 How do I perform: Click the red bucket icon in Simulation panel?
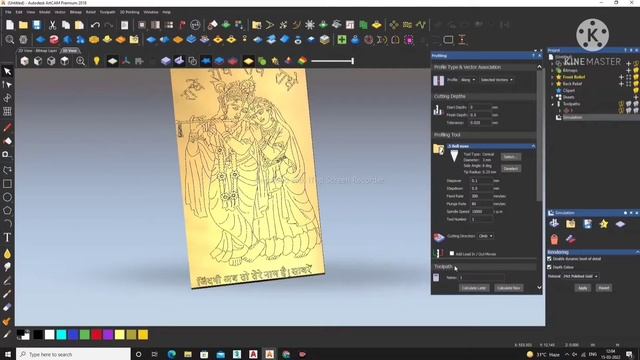click(x=554, y=239)
